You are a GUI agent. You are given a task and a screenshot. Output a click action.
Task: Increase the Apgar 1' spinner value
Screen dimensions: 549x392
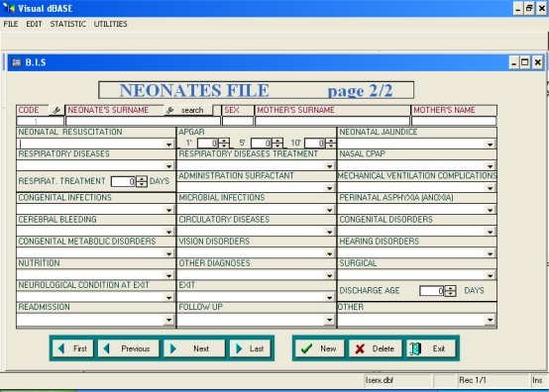[224, 141]
